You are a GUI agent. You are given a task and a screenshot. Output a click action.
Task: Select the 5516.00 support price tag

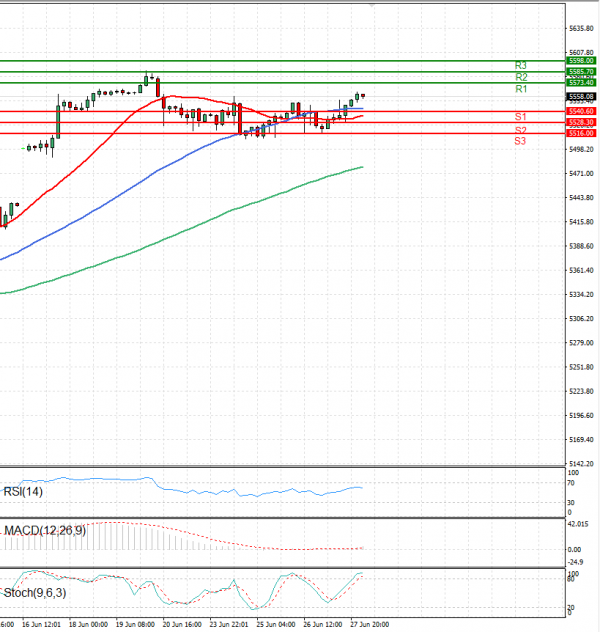[581, 133]
